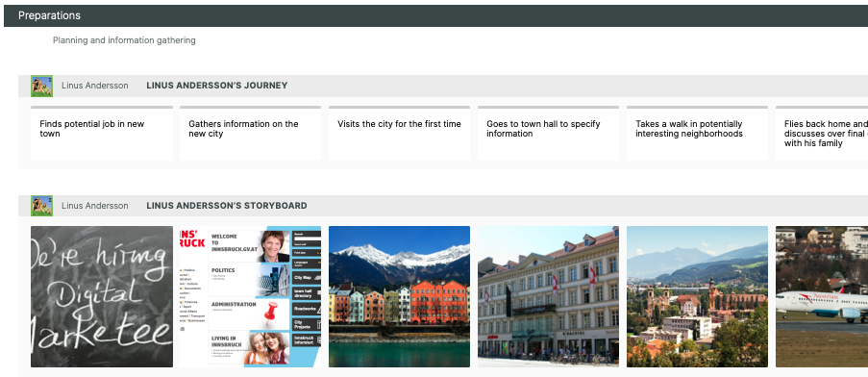Open the city panorama with church image
The image size is (868, 377).
pos(697,297)
